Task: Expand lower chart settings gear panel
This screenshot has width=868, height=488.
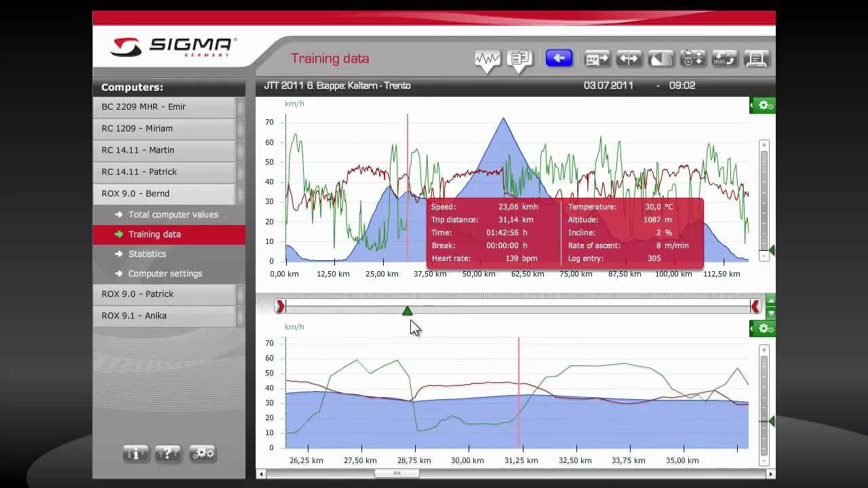Action: (x=763, y=329)
